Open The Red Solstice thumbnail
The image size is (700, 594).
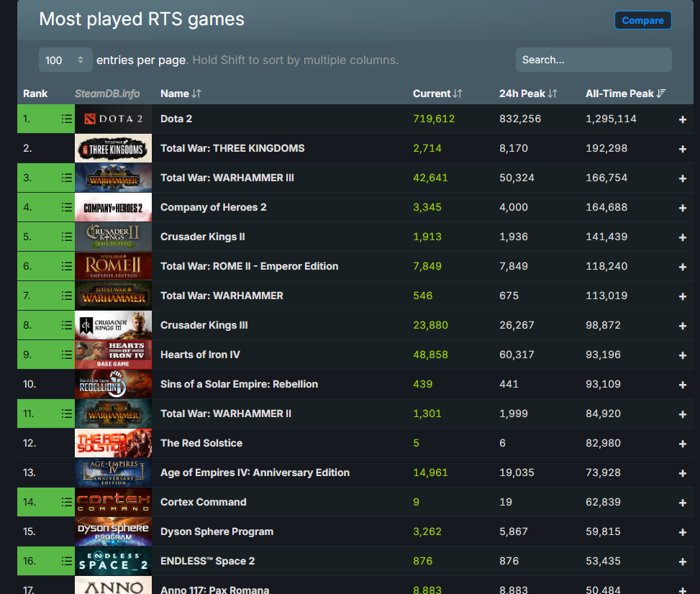pyautogui.click(x=114, y=443)
